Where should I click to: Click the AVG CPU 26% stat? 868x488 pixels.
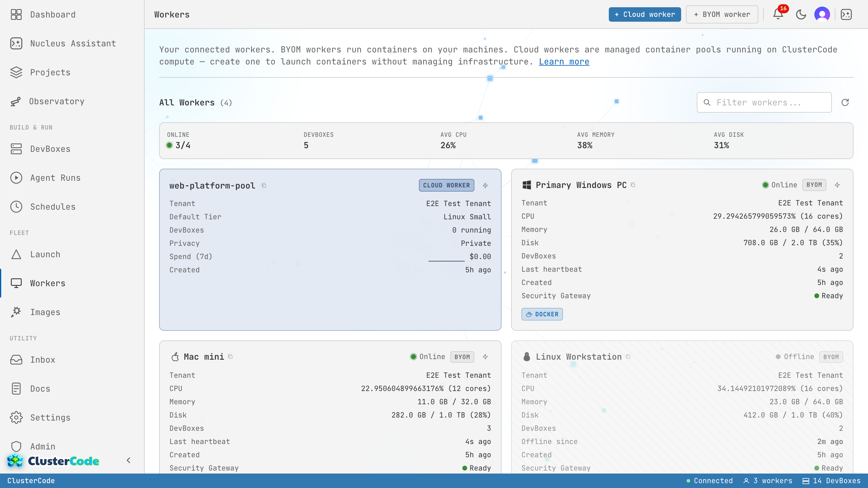pos(453,140)
